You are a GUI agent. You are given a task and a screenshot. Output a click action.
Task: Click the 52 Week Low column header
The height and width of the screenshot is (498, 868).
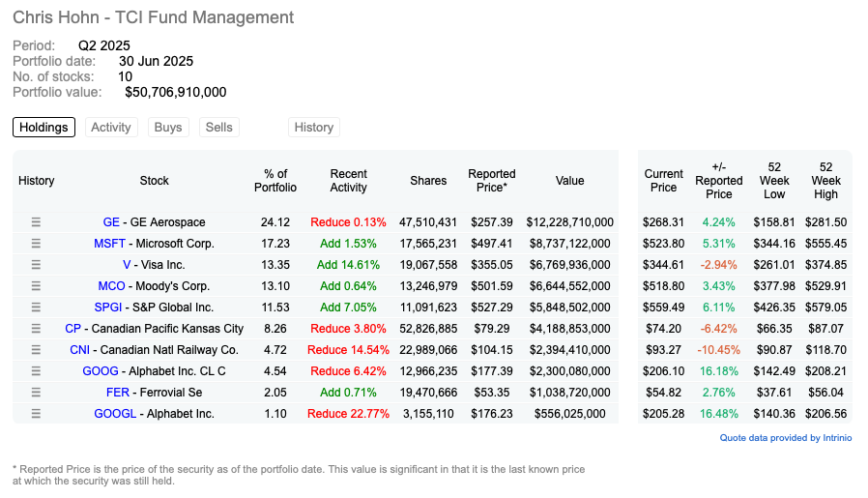(x=774, y=181)
